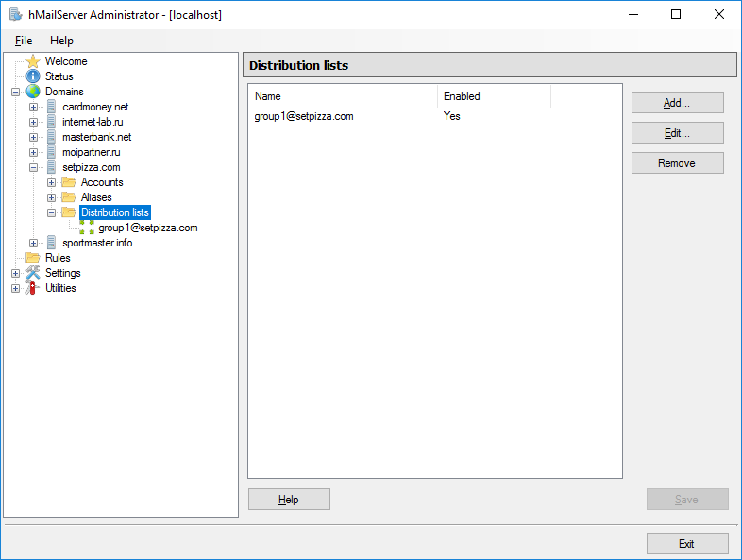Screen dimensions: 742x560
Task: Expand the Aliases folder node
Action: [x=51, y=198]
